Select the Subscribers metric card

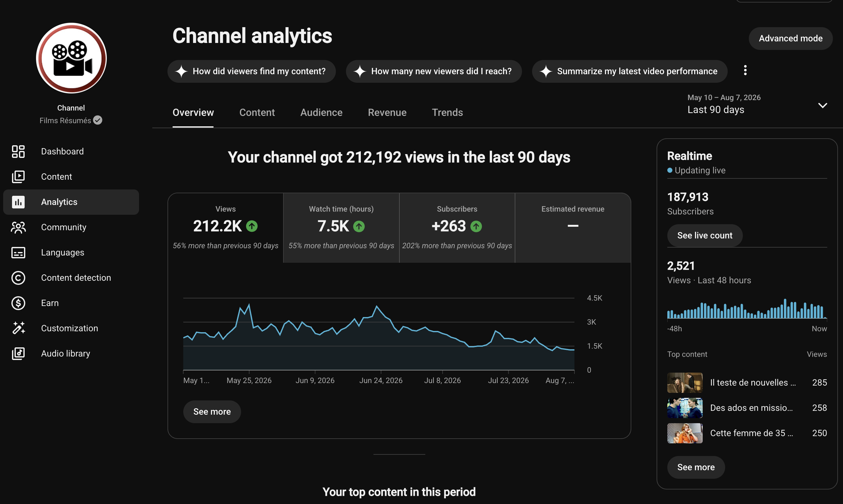(x=457, y=228)
